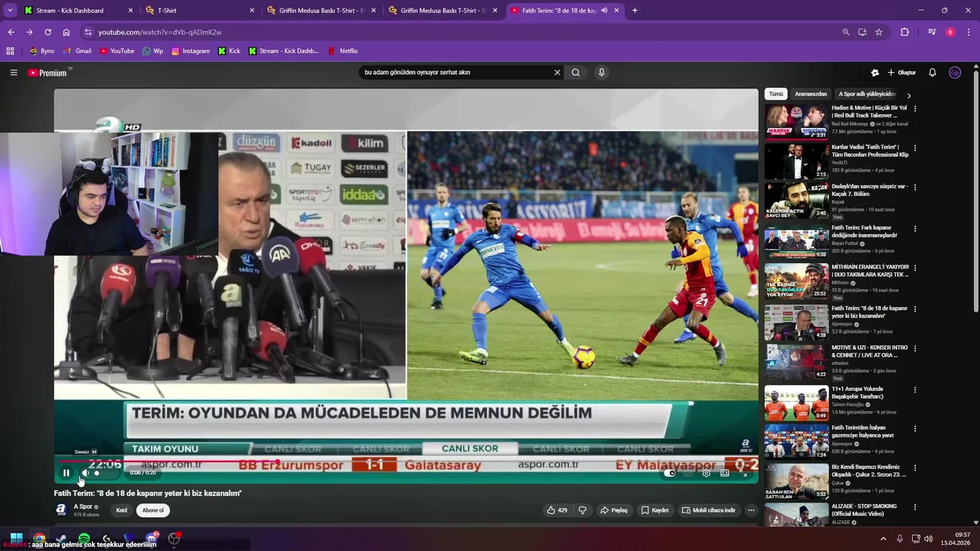Screen dimensions: 980x551
Task: Open the player settings gear
Action: pyautogui.click(x=706, y=473)
